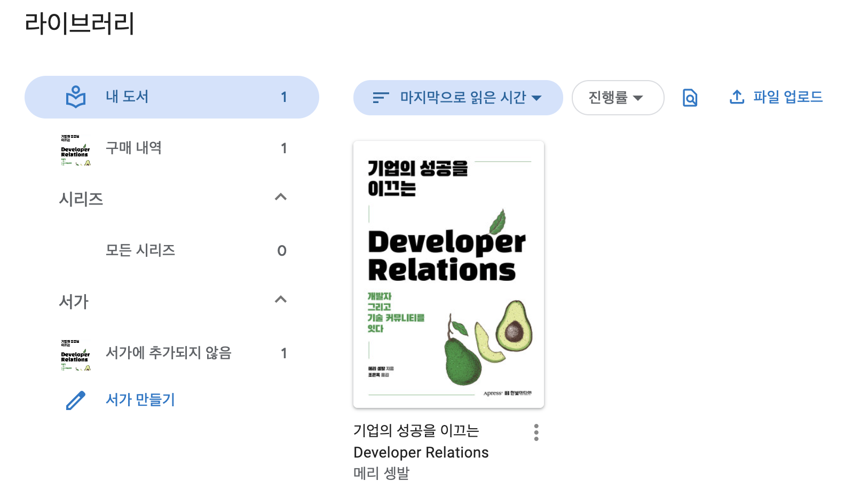The height and width of the screenshot is (504, 868).
Task: Collapse the 시리즈 section chevron
Action: 281,197
